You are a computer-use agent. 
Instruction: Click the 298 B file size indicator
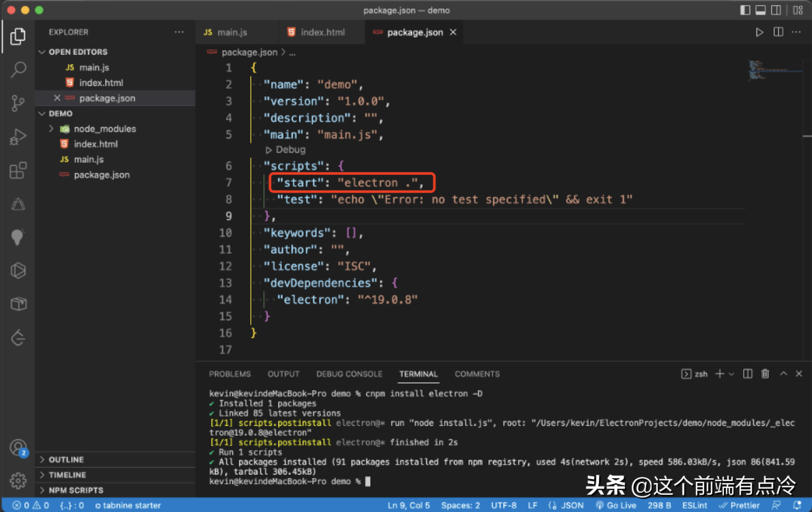tap(659, 505)
